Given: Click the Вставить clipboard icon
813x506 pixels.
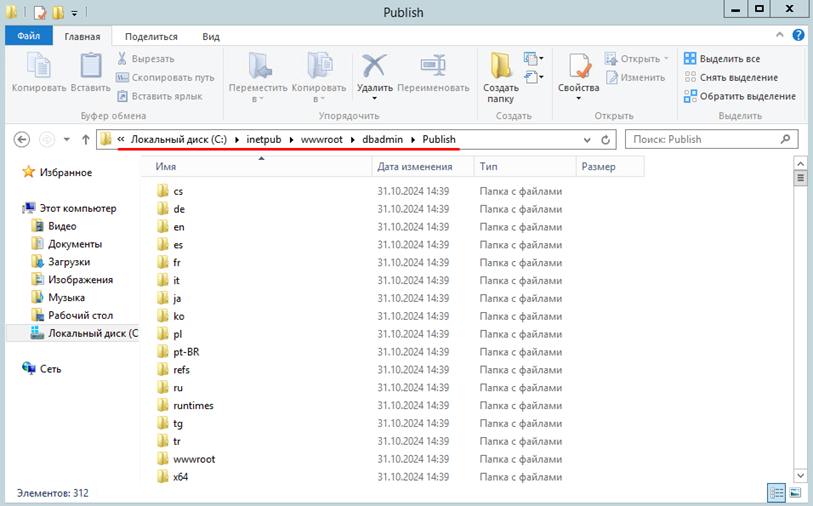Looking at the screenshot, I should point(91,66).
